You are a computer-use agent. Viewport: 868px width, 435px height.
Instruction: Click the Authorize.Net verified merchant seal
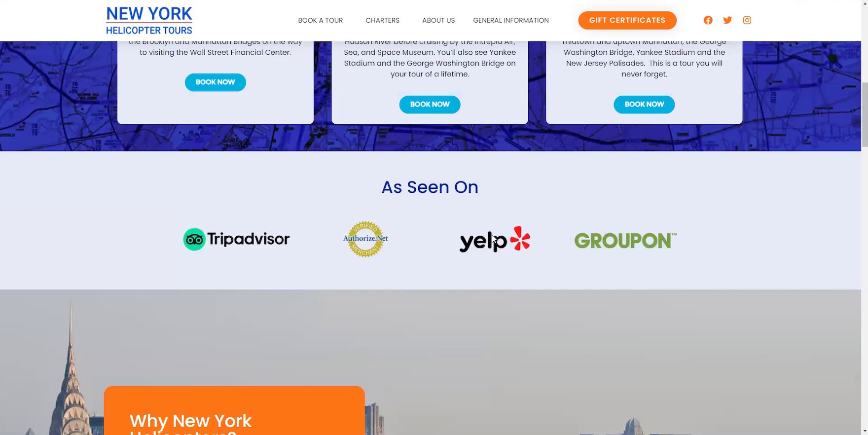[x=365, y=239]
